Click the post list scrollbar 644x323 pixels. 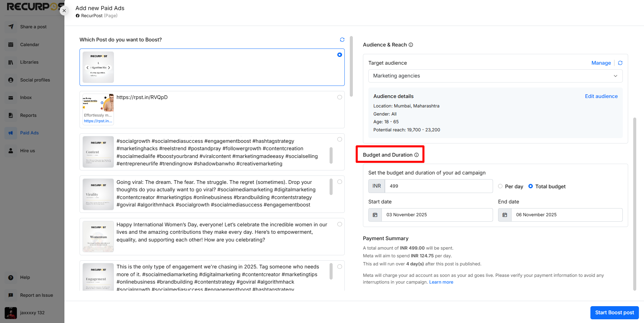[x=351, y=67]
